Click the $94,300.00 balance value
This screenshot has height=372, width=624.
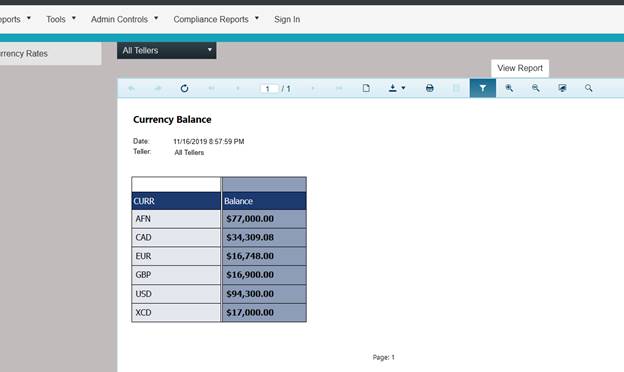250,294
